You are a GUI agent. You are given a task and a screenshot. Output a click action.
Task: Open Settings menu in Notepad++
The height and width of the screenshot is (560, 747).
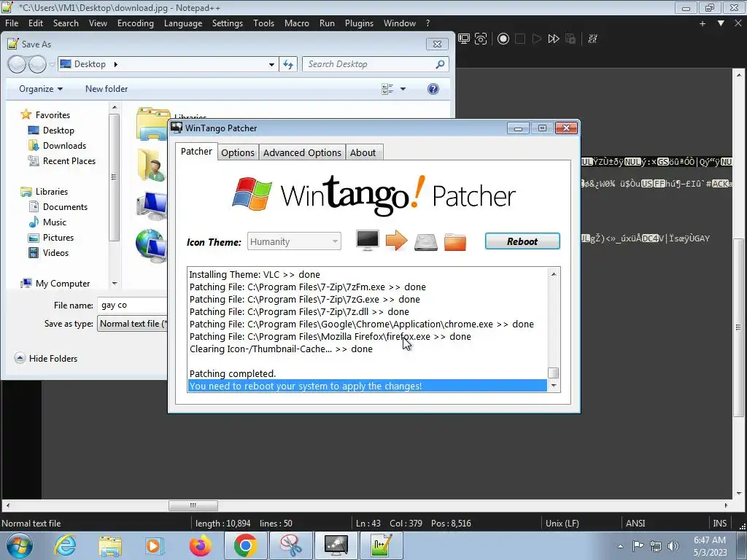[x=228, y=23]
